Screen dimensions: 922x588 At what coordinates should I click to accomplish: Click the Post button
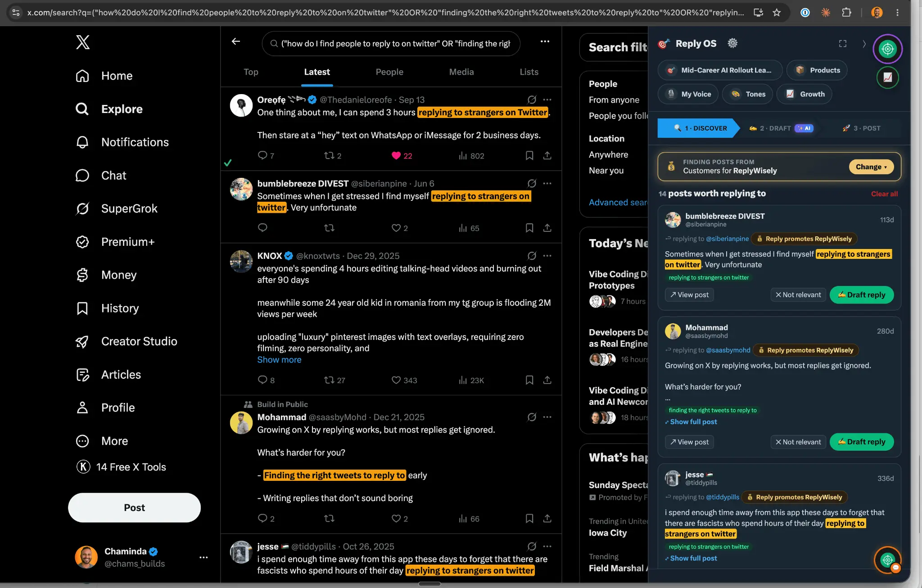pos(134,507)
